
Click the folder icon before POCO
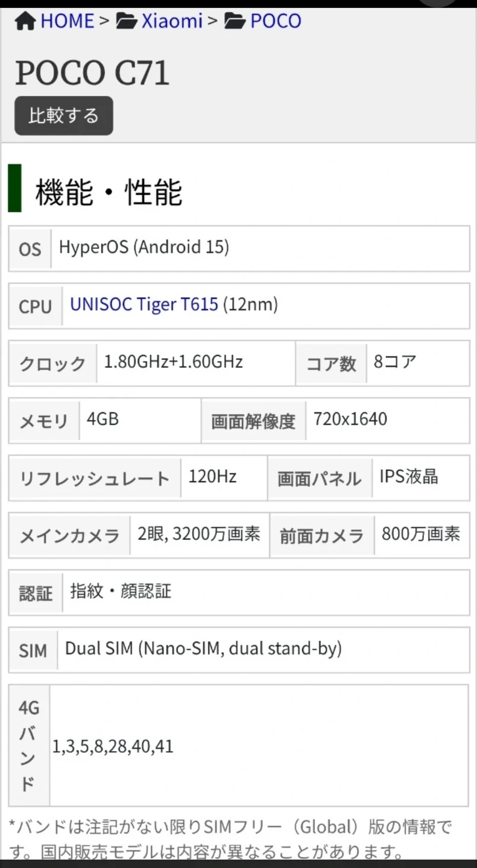click(x=235, y=22)
